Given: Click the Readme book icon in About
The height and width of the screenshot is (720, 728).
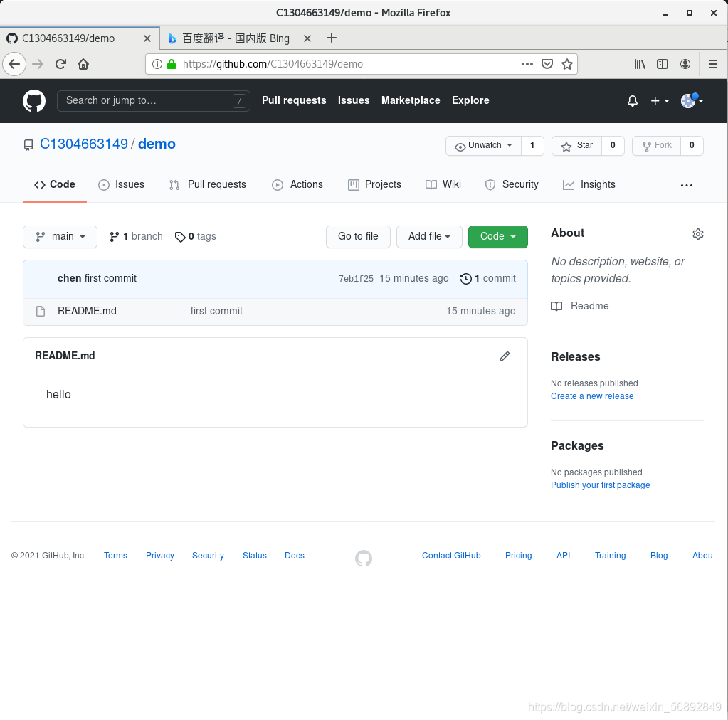Looking at the screenshot, I should [x=556, y=307].
